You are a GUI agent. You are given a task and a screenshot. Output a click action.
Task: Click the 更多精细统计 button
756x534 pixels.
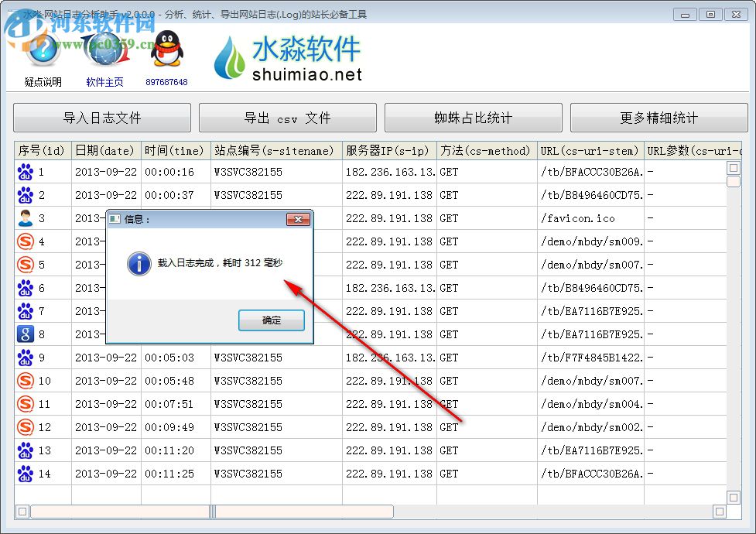tap(659, 118)
